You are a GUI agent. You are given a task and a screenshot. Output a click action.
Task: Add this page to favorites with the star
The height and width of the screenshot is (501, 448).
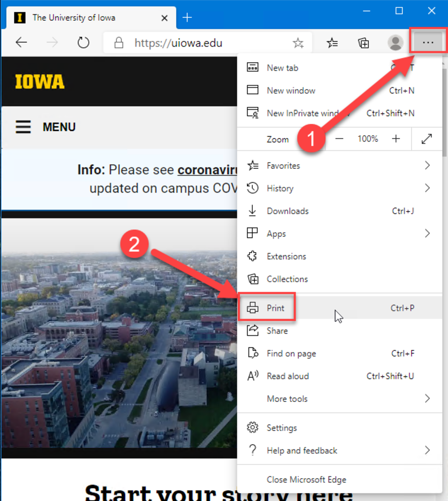(298, 42)
